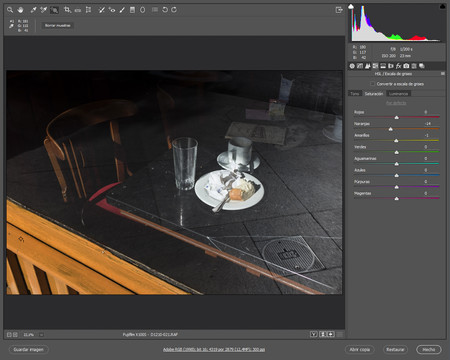Select the Transform tool

click(88, 10)
